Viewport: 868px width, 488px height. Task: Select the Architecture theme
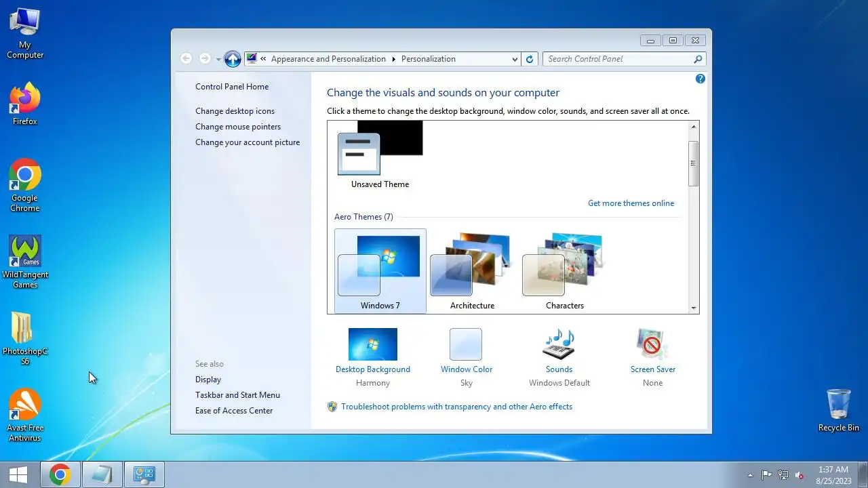(x=473, y=271)
